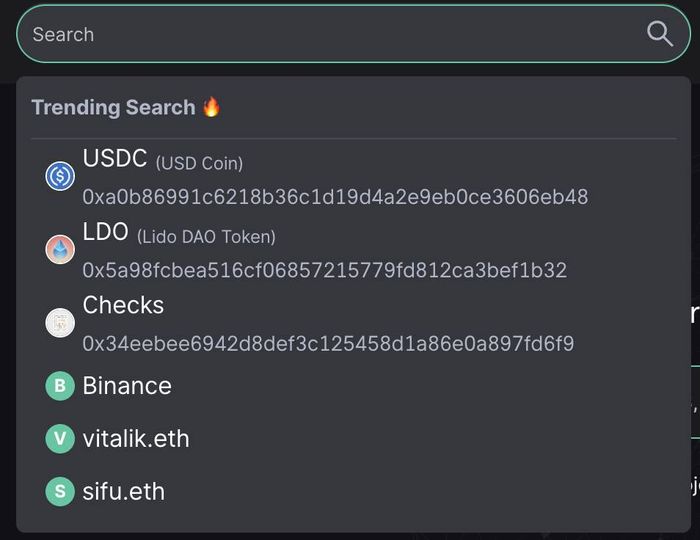Click the USDC coin logo icon
Image resolution: width=700 pixels, height=540 pixels.
tap(60, 176)
